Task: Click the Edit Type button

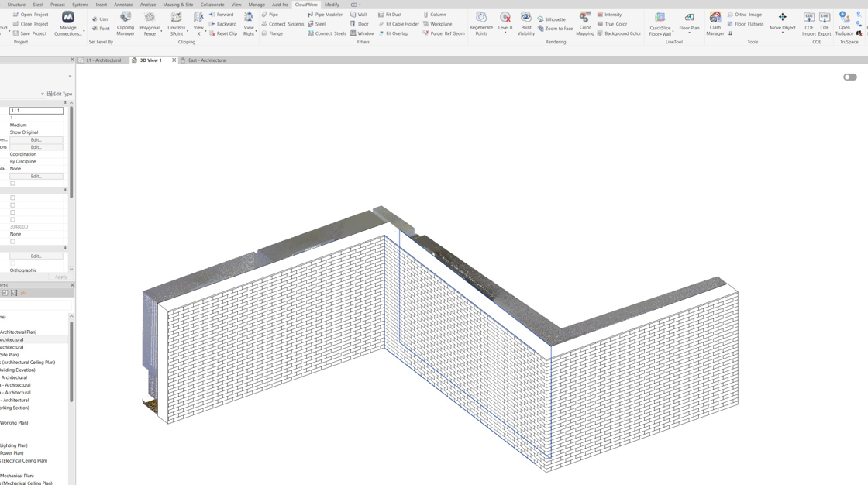Action: click(60, 94)
